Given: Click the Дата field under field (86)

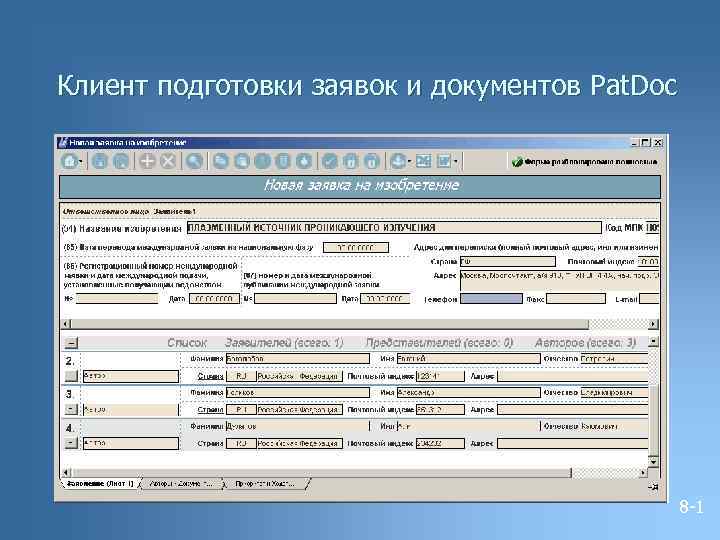Looking at the screenshot, I should (x=214, y=299).
